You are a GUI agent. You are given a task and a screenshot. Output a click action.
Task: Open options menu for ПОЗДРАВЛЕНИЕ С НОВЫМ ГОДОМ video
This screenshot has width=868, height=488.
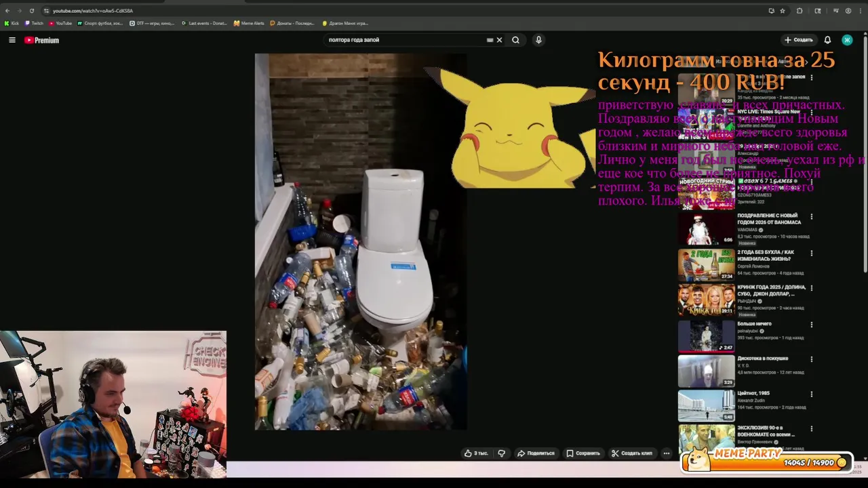point(812,217)
